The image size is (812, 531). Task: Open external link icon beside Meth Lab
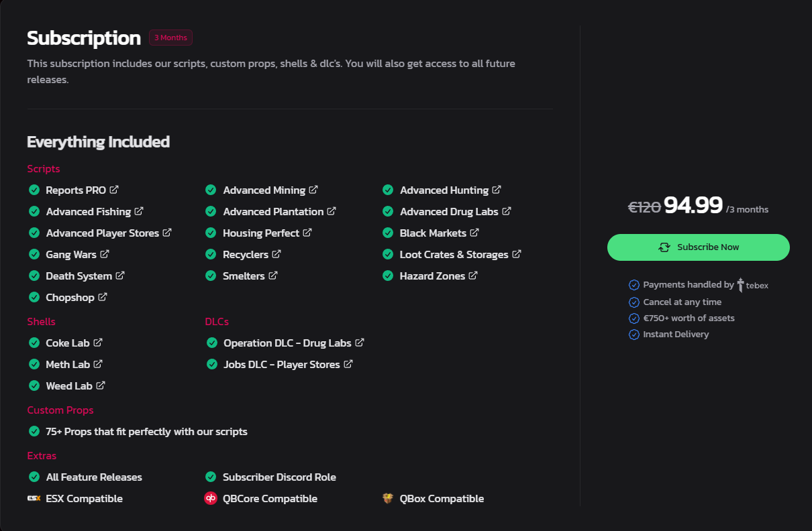tap(98, 364)
